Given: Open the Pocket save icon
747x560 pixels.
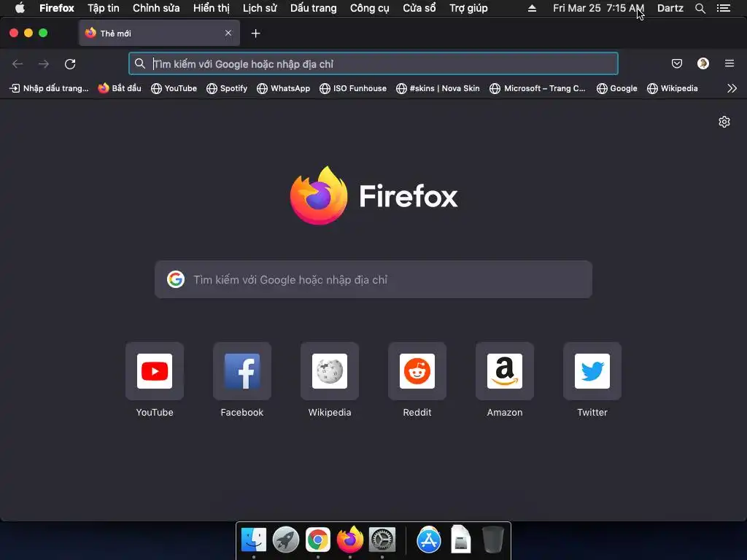Looking at the screenshot, I should tap(676, 63).
